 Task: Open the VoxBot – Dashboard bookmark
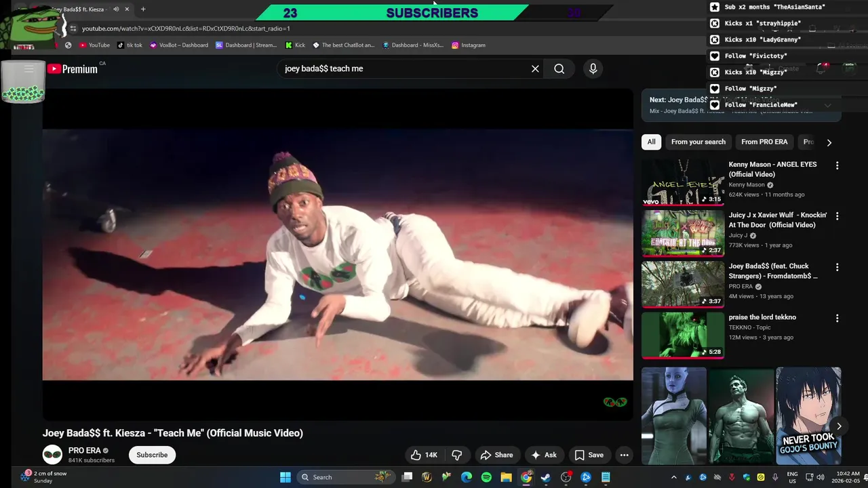point(179,45)
